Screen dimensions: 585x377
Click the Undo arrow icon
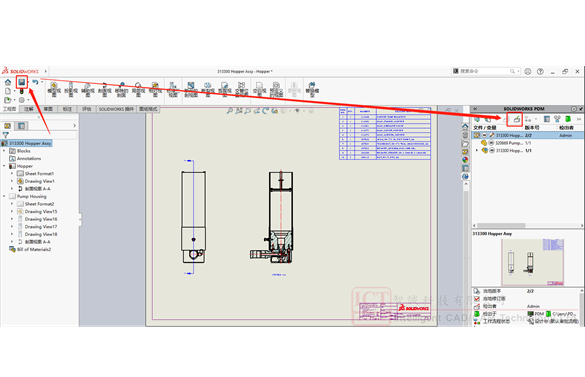point(35,82)
